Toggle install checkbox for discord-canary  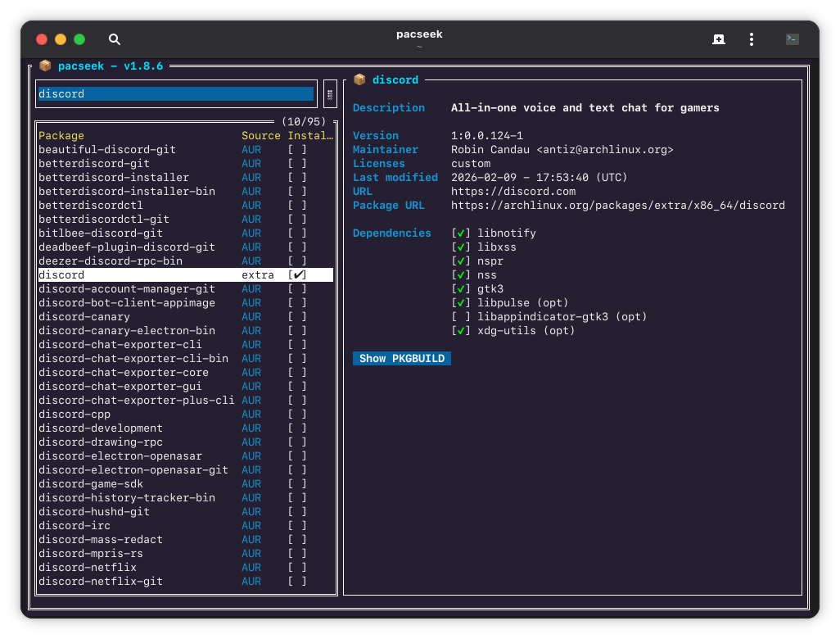pos(297,317)
